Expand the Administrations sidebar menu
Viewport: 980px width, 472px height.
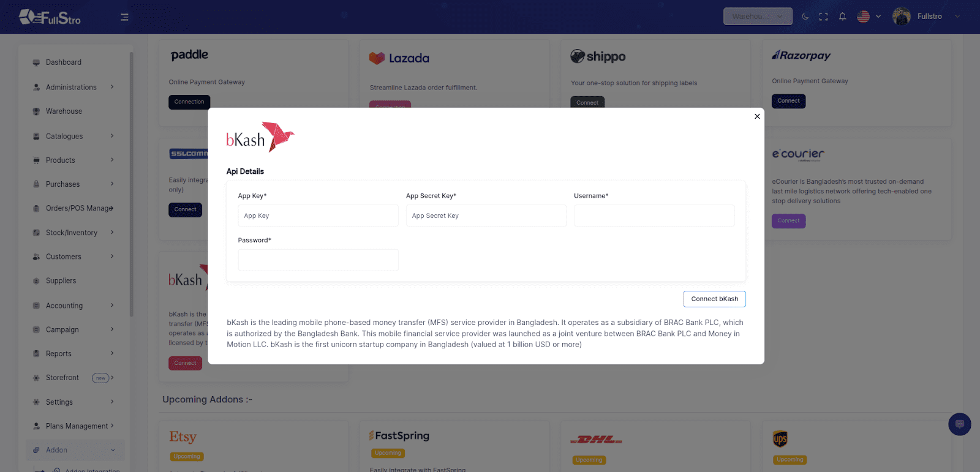[73, 87]
